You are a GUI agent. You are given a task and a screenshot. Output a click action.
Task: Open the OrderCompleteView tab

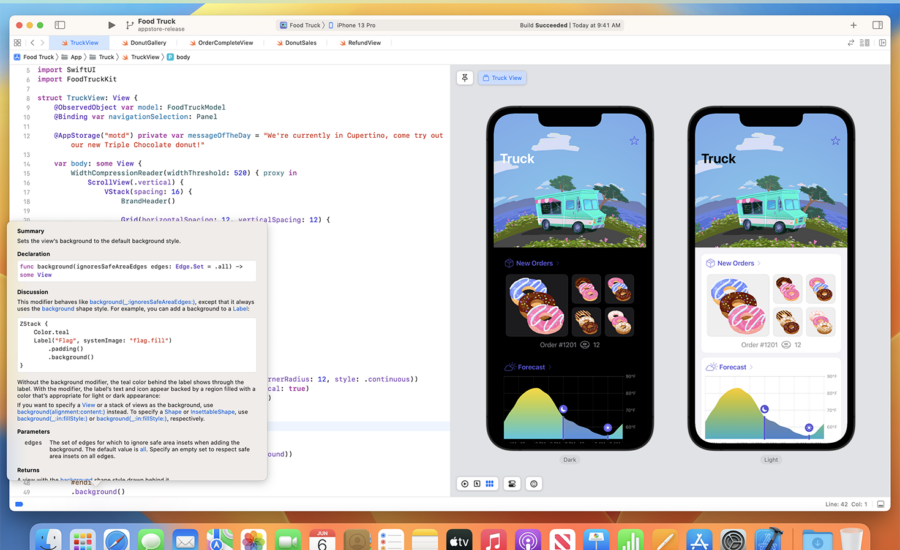coord(221,42)
